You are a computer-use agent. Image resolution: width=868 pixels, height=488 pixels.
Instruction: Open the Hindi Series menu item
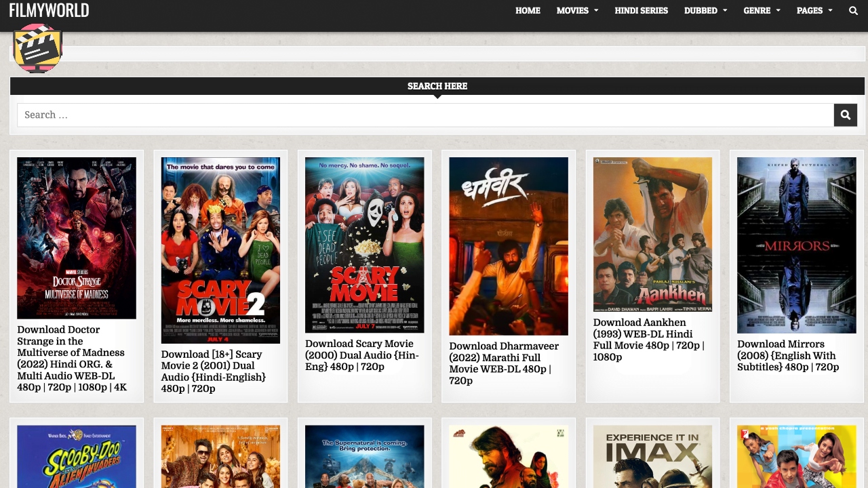click(x=642, y=10)
